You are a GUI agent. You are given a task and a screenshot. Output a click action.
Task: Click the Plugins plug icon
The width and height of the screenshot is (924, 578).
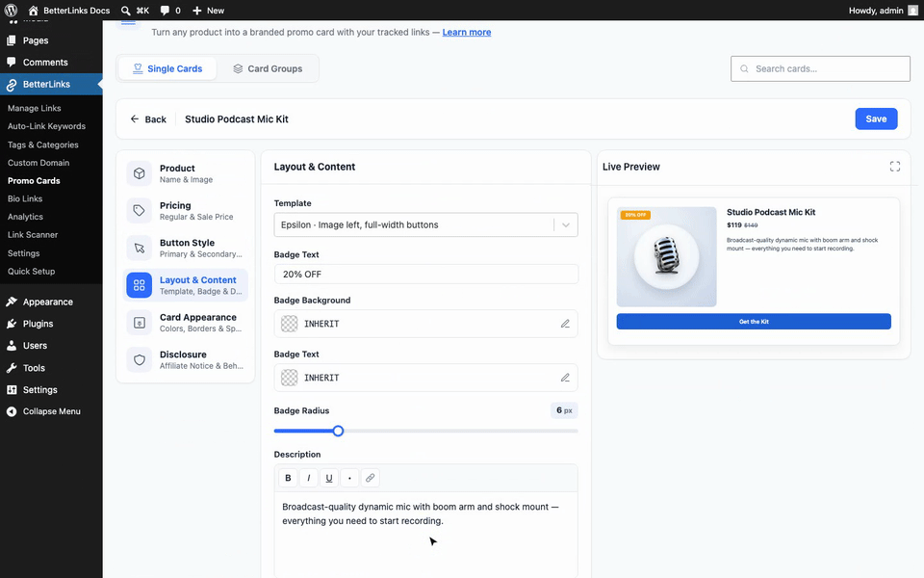(12, 324)
